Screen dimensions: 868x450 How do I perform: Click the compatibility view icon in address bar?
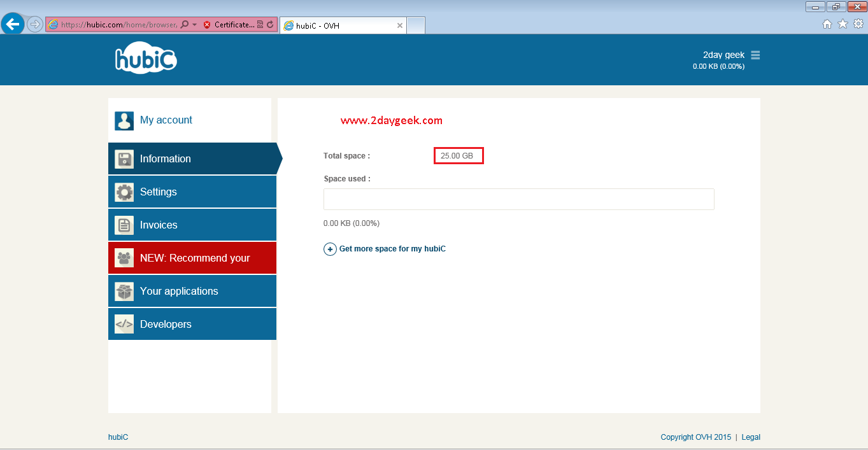pos(260,24)
